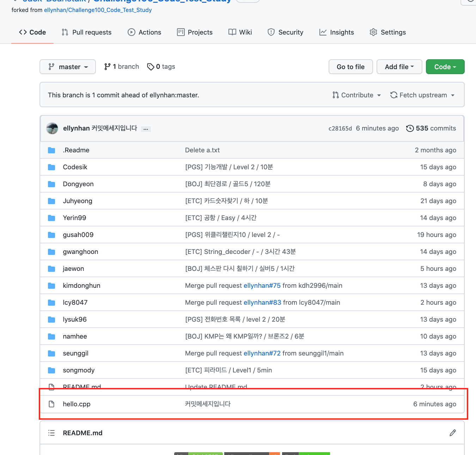Open the Dongyeon folder

[x=78, y=184]
